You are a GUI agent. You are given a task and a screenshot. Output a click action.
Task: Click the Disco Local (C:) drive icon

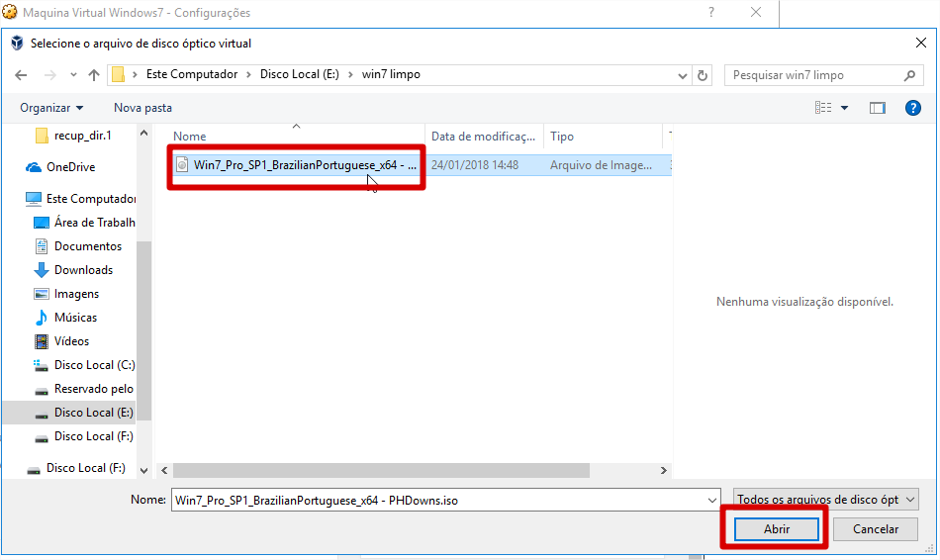coord(41,365)
